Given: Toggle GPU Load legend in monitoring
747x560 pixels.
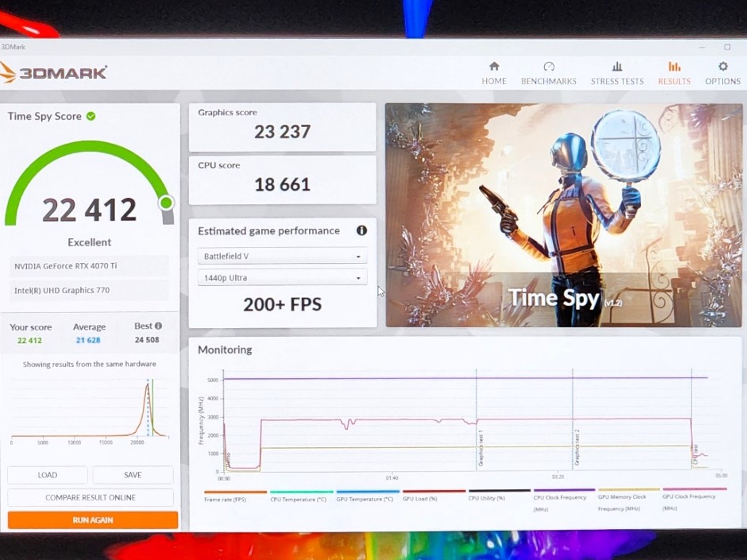Looking at the screenshot, I should click(434, 496).
